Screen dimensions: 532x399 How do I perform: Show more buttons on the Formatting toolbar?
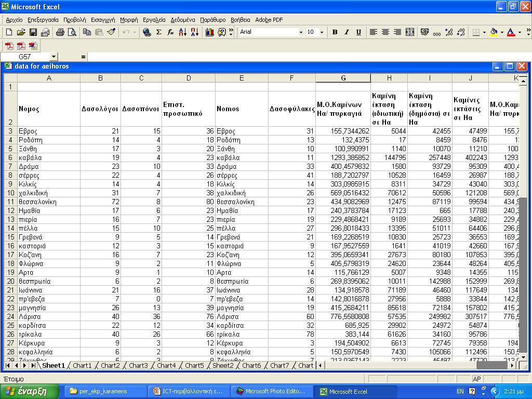528,32
